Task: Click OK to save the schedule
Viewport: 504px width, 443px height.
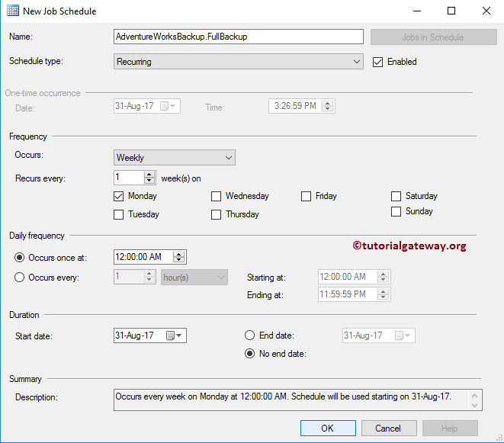Action: pos(327,428)
